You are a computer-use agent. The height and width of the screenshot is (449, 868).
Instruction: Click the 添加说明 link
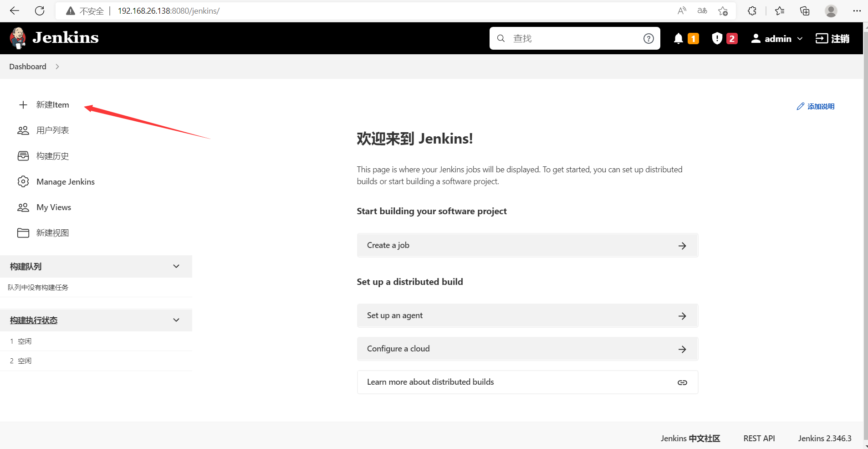821,106
